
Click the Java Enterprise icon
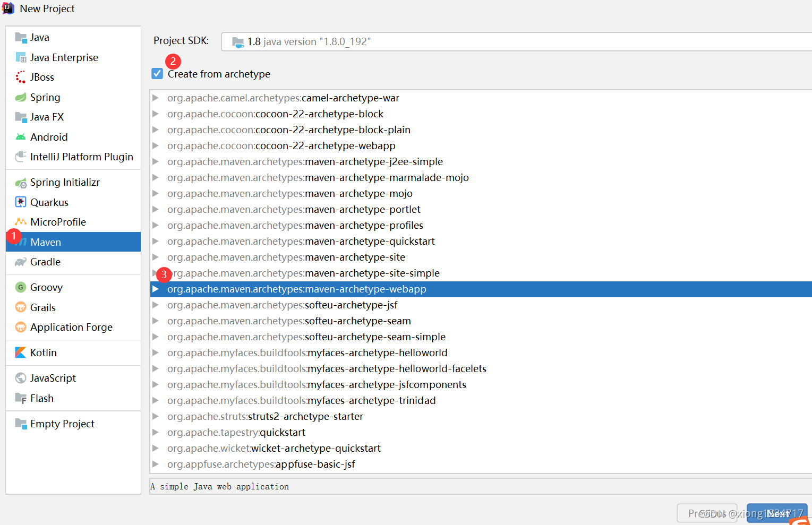click(21, 57)
